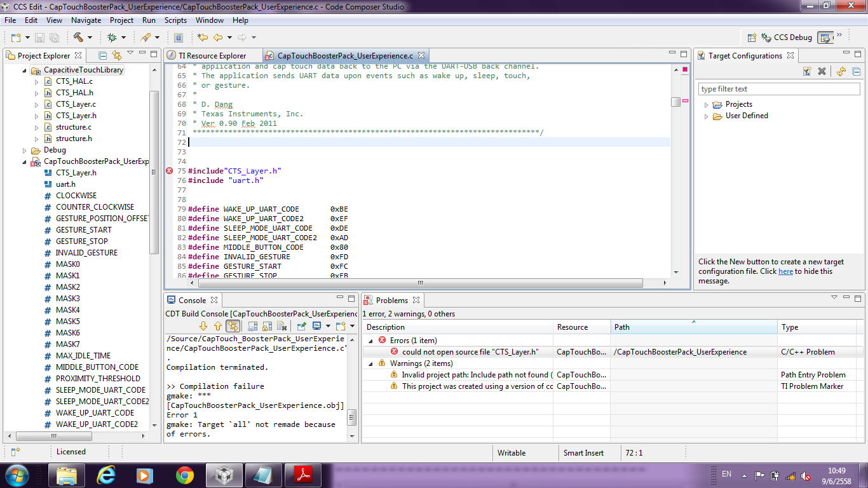Click the toolbar icon left of Last Edit arrow

178,37
